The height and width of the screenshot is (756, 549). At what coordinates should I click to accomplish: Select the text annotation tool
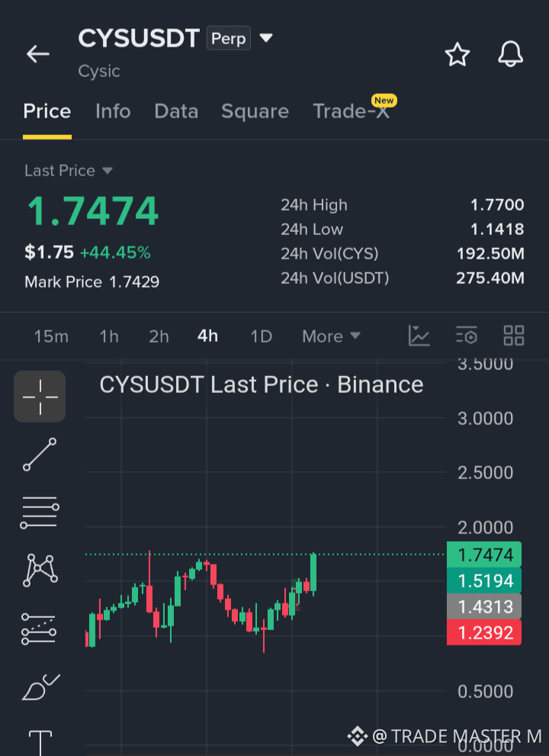pos(40,743)
